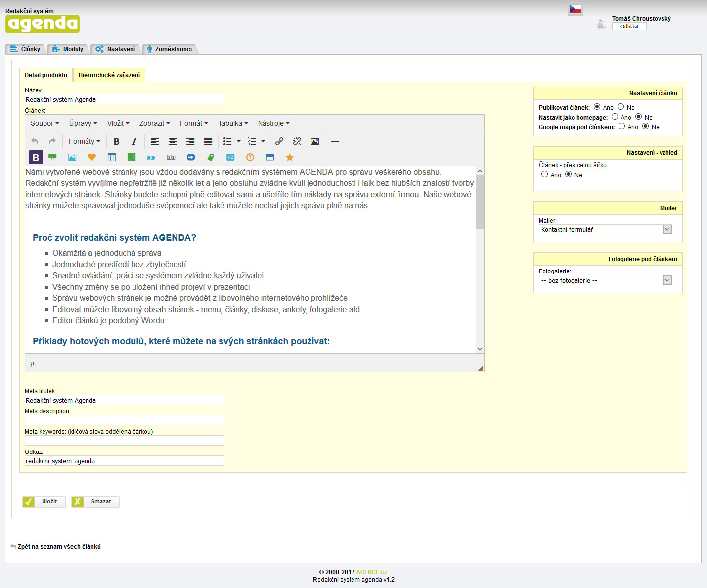The image size is (707, 588).
Task: Insert a bullet list
Action: point(227,141)
